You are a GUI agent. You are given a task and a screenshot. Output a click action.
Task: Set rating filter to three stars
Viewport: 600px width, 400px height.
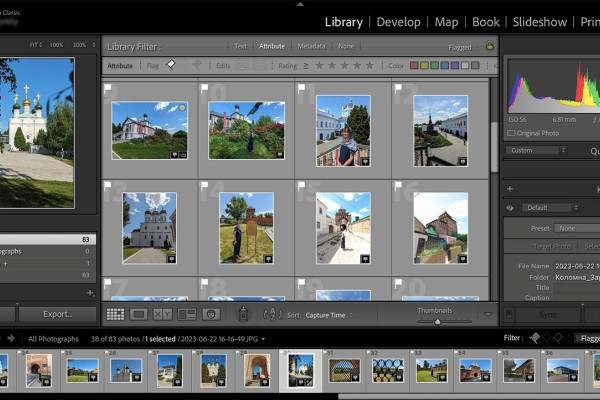coord(344,65)
